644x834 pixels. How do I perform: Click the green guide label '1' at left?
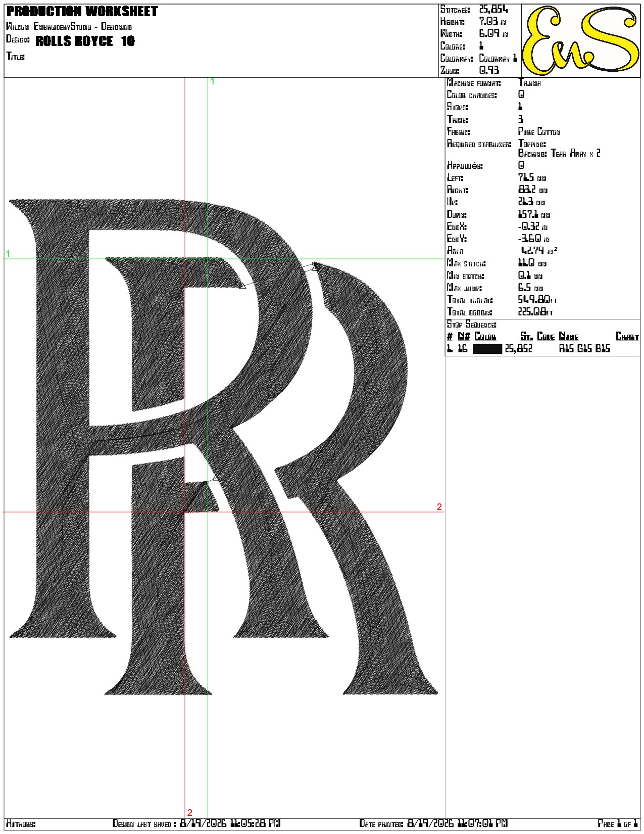[x=8, y=254]
